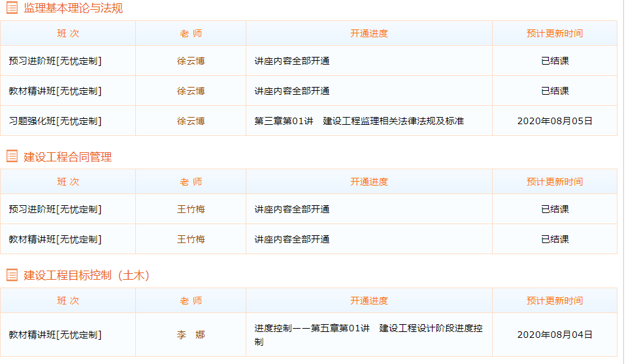Image resolution: width=641 pixels, height=364 pixels.
Task: Select teacher 李娜 in the 目标控制 table
Action: (191, 335)
